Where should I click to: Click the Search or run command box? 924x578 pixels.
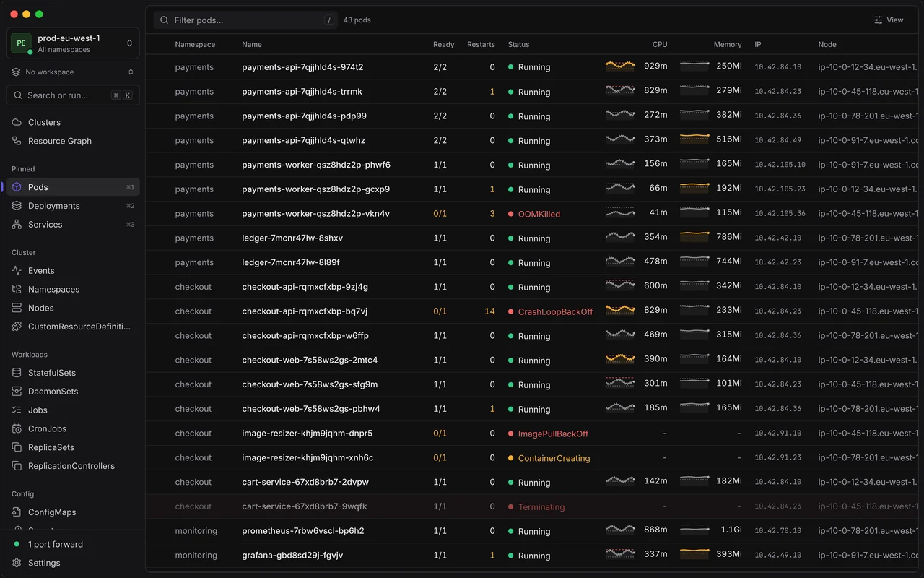73,95
